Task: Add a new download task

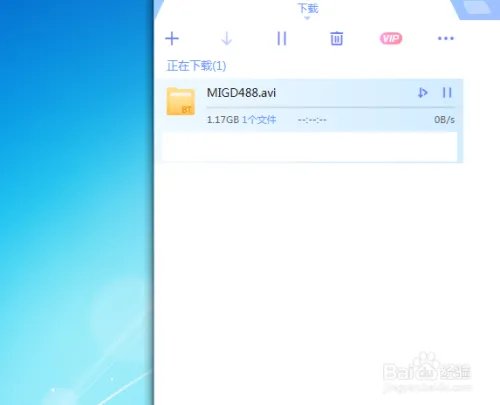Action: [x=172, y=39]
